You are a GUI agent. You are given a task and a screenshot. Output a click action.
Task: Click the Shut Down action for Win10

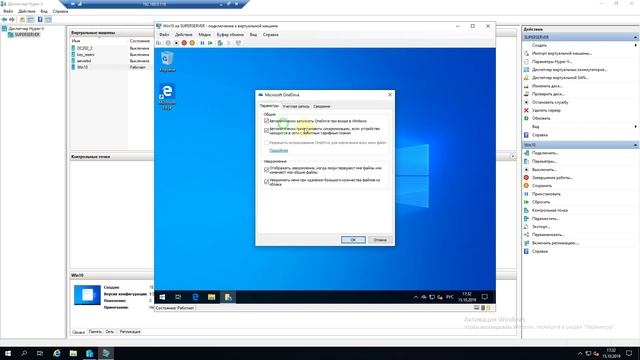(x=552, y=178)
